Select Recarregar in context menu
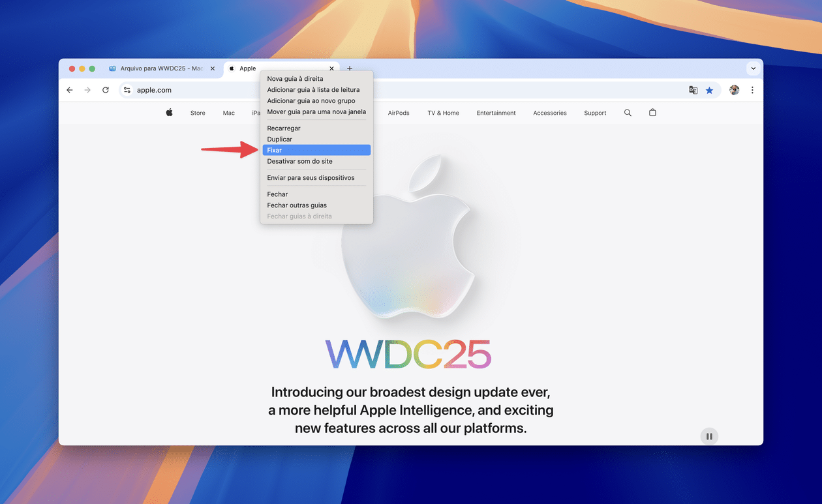822x504 pixels. click(316, 128)
